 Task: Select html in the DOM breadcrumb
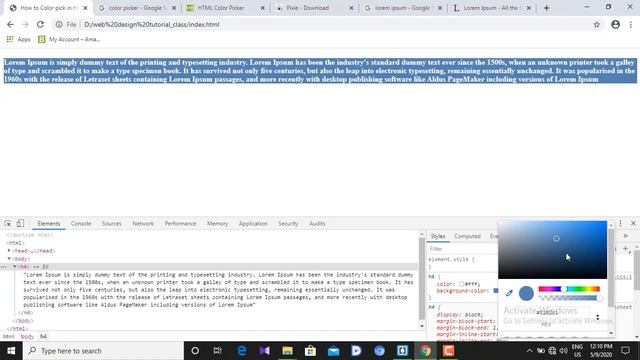click(x=9, y=336)
